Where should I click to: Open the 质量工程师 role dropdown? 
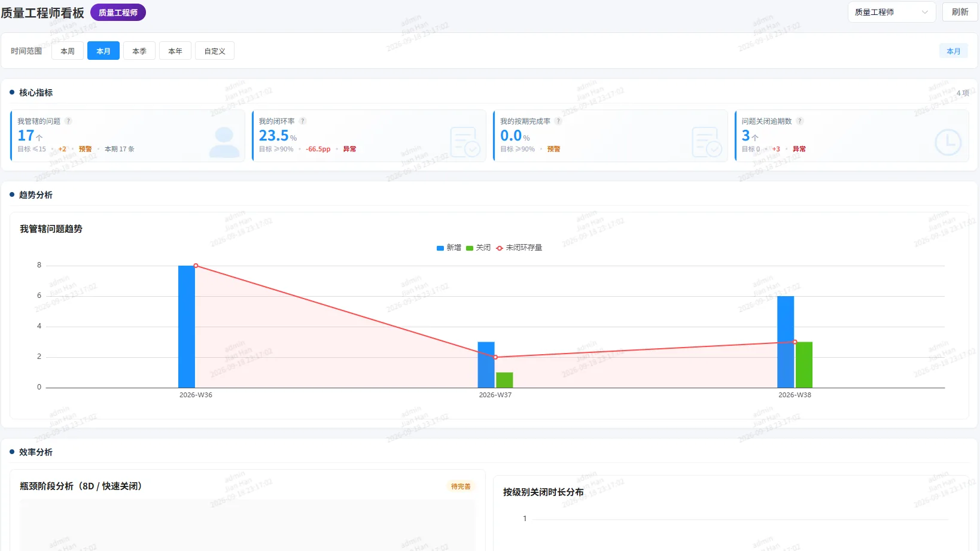pos(891,12)
